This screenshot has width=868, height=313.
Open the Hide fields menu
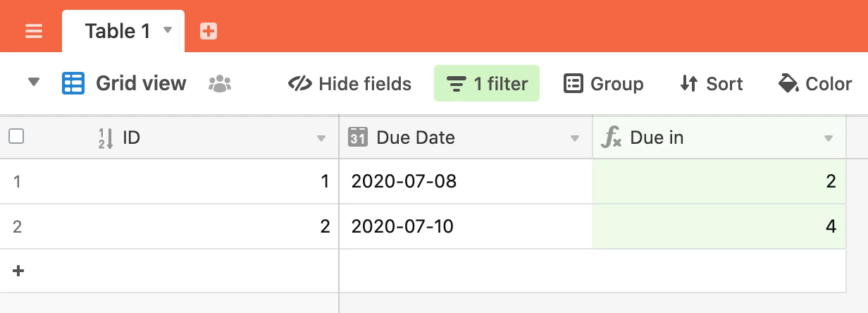pyautogui.click(x=349, y=84)
